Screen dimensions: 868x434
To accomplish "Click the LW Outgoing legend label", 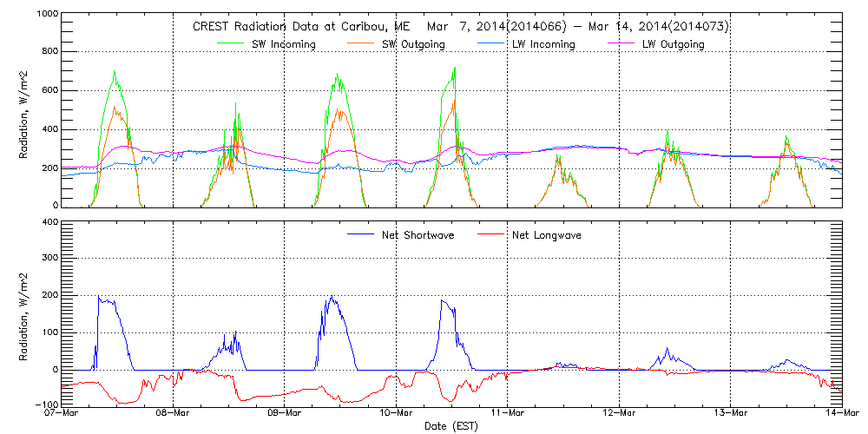I will 673,44.
